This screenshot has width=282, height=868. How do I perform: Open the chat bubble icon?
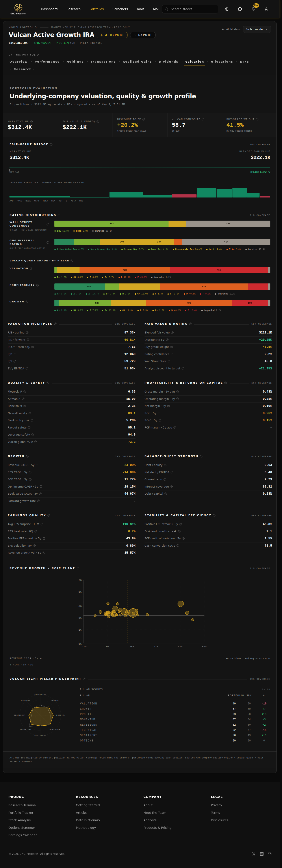click(240, 9)
